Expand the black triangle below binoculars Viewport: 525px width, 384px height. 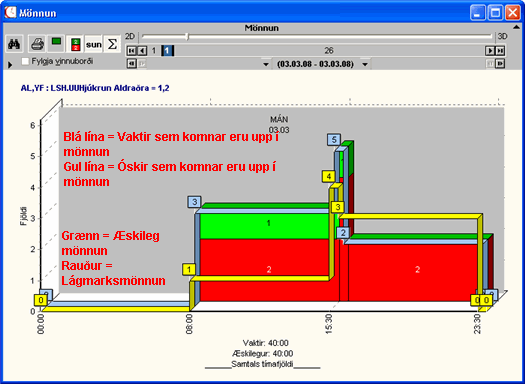pyautogui.click(x=10, y=65)
